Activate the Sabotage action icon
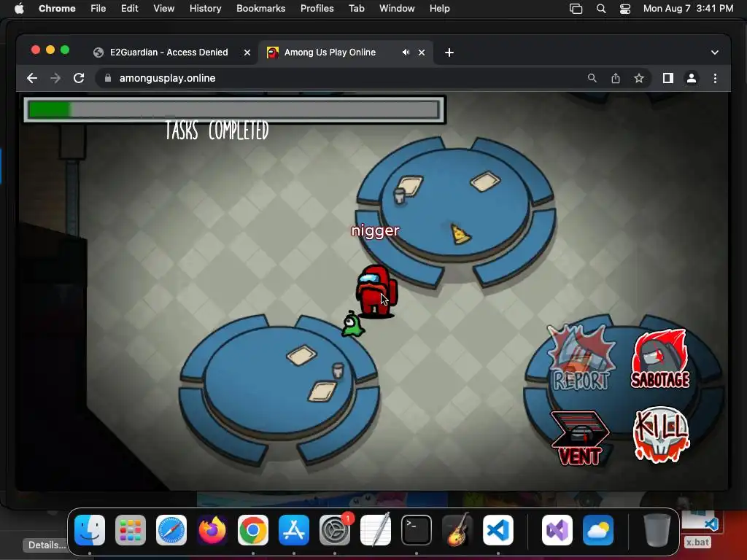This screenshot has height=560, width=747. pos(660,359)
